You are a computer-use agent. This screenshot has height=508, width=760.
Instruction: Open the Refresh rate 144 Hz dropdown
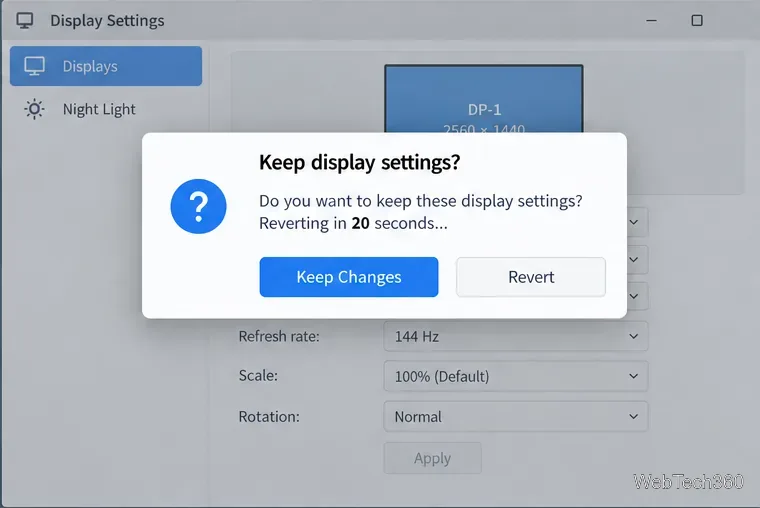(516, 336)
